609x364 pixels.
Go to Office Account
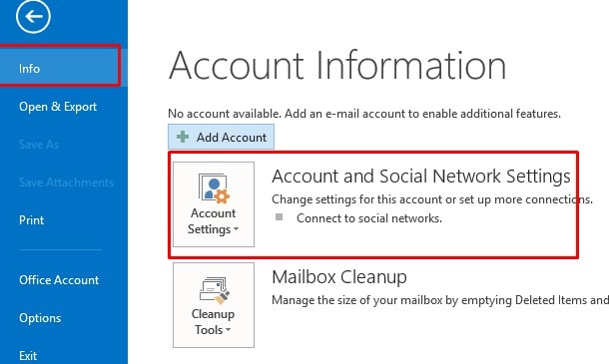pyautogui.click(x=59, y=280)
